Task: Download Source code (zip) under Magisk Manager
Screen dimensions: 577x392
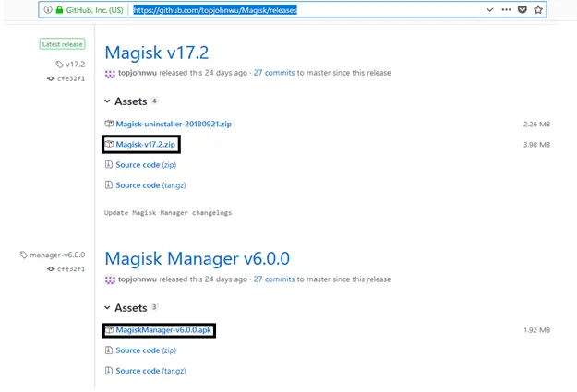Action: coord(146,350)
